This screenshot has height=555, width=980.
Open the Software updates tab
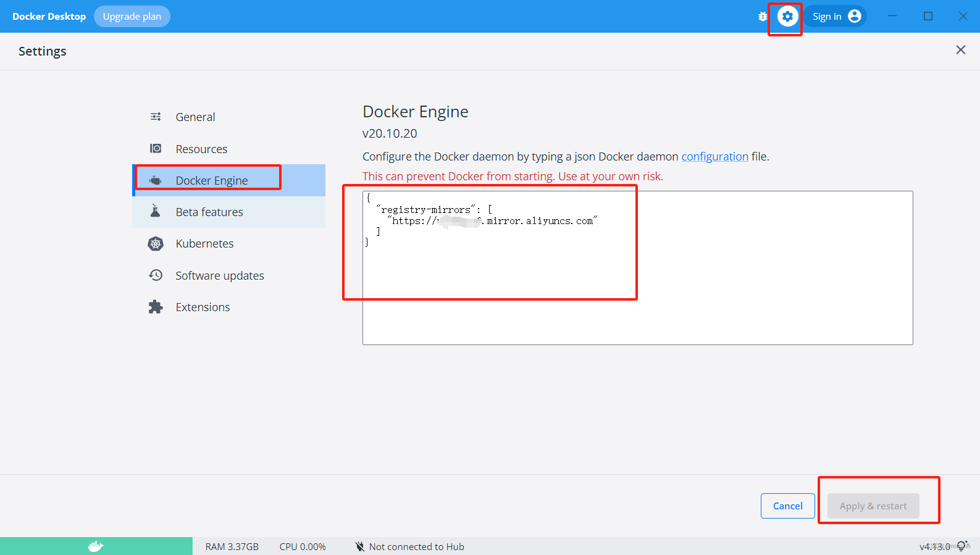pos(228,275)
